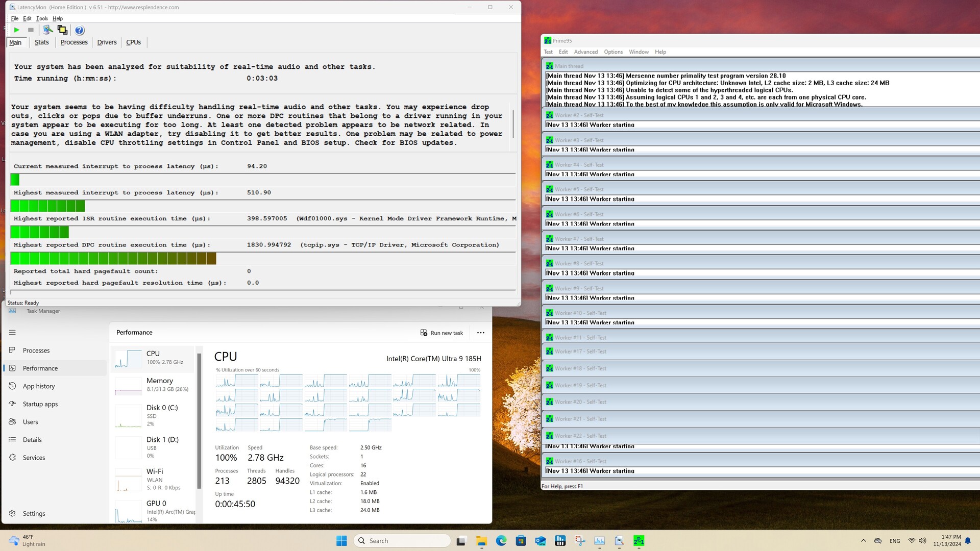980x551 pixels.
Task: Open the Advanced menu in Prime95
Action: tap(585, 52)
